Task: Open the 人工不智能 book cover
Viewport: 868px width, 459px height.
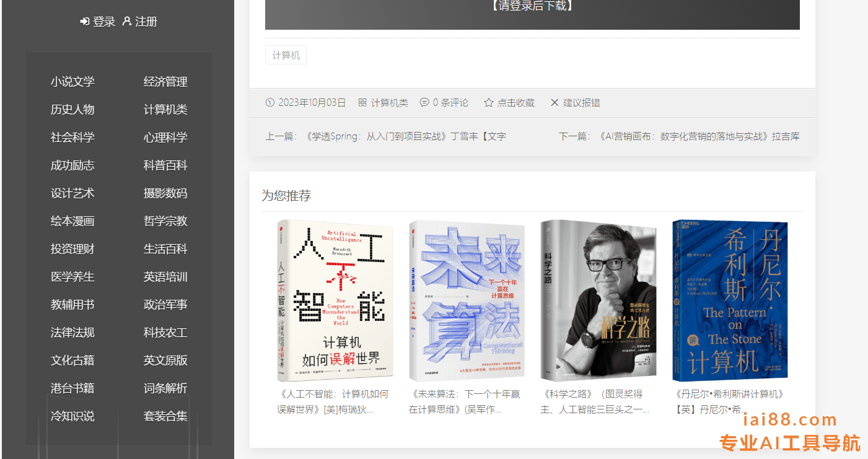Action: tap(335, 300)
